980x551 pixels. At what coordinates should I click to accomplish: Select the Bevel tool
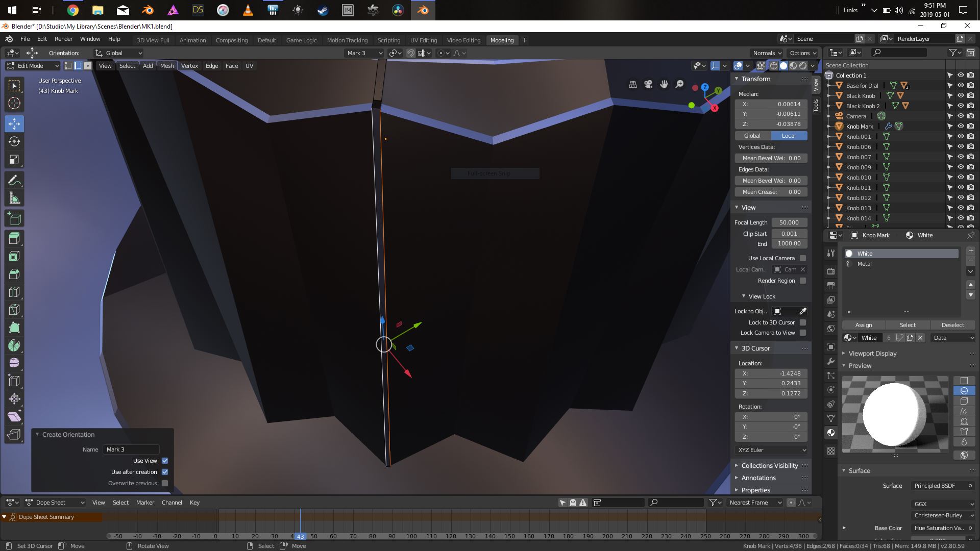click(14, 274)
